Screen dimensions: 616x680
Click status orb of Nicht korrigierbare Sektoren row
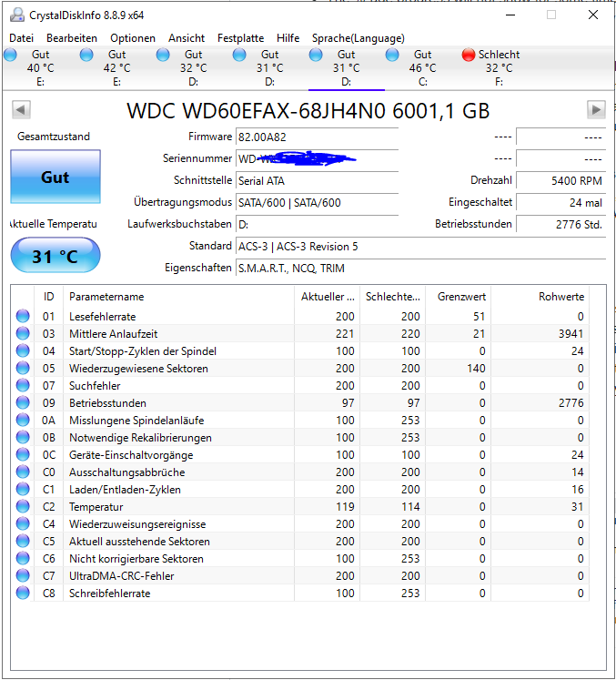(x=23, y=559)
